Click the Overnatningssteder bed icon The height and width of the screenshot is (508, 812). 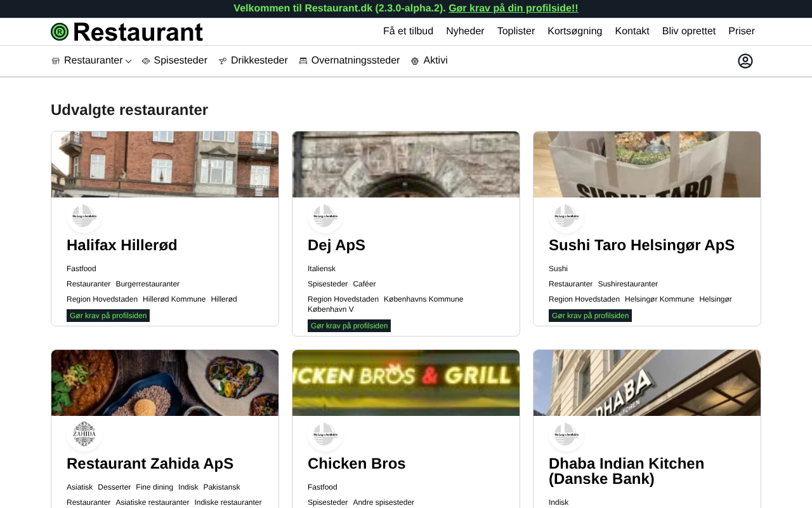tap(303, 61)
